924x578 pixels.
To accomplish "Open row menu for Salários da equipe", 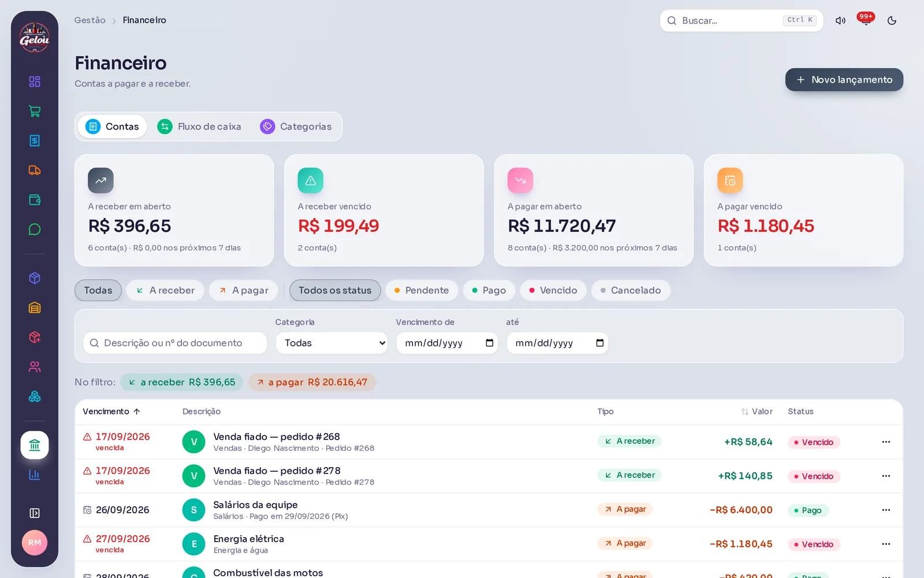I will pos(886,510).
